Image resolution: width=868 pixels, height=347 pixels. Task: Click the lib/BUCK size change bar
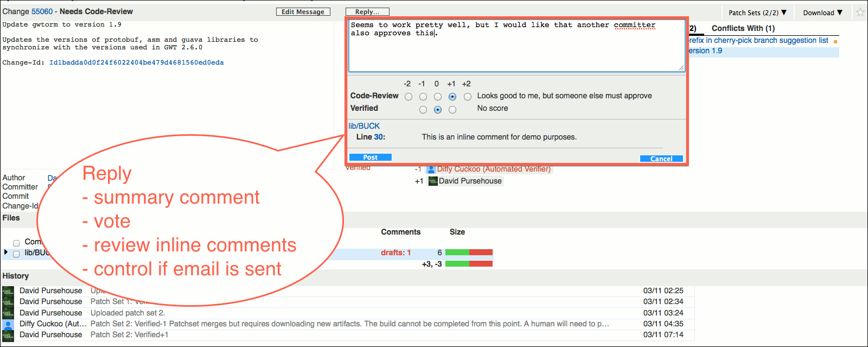tap(469, 253)
